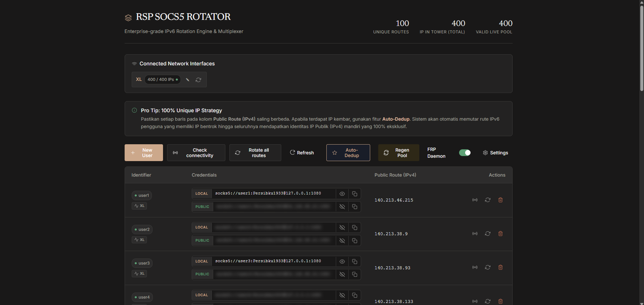Screen dimensions: 644x305
Task: Click the Refresh button
Action: 302,153
